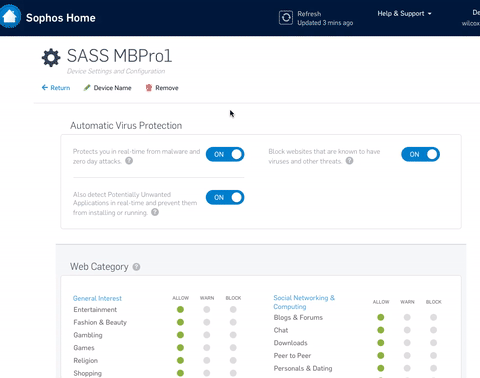Click the Sophos Home house logo
This screenshot has height=378, width=480.
(x=10, y=16)
